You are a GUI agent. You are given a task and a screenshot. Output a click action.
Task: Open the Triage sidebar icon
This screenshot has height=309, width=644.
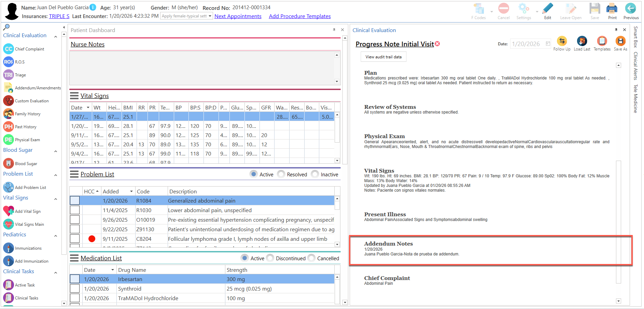(9, 75)
